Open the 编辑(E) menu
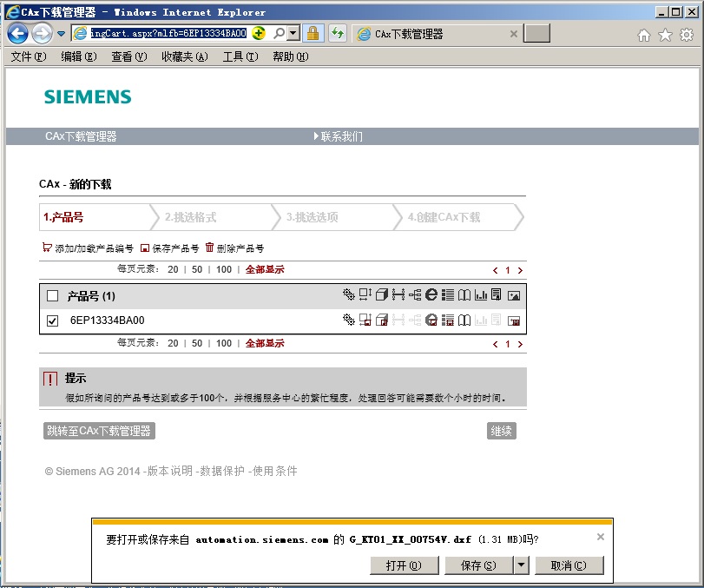704x588 pixels. pos(79,56)
